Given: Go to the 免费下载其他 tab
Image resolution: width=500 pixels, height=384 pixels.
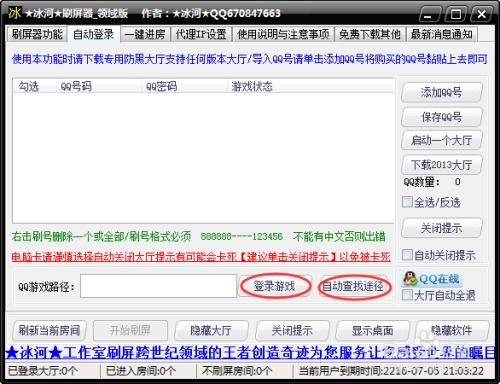Looking at the screenshot, I should [x=370, y=34].
